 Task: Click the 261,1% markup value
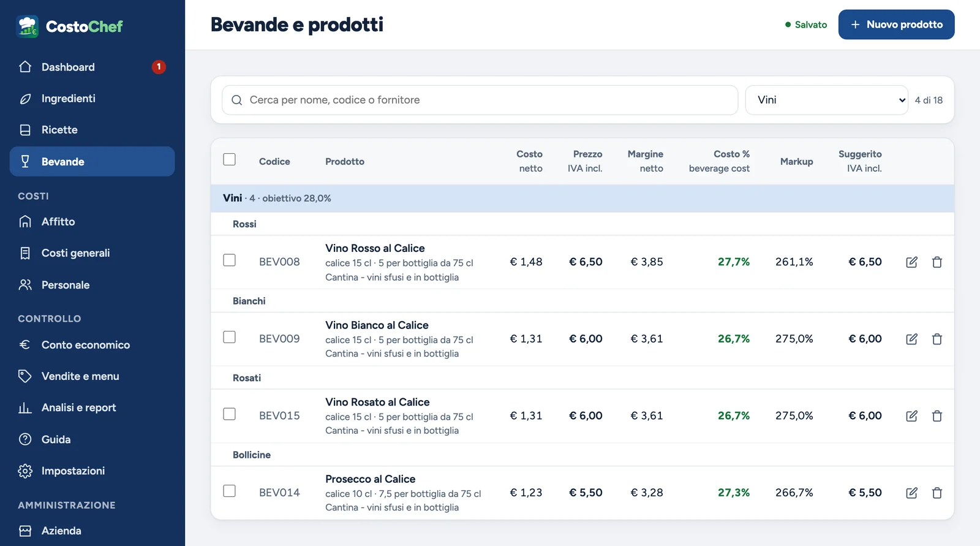pyautogui.click(x=794, y=262)
